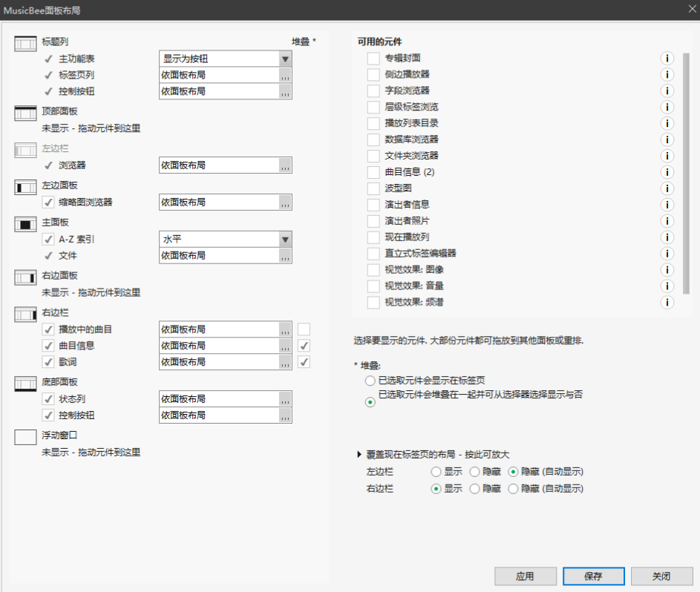Click the 主面板 panel layout icon
Viewport: 700px width, 592px height.
click(25, 224)
